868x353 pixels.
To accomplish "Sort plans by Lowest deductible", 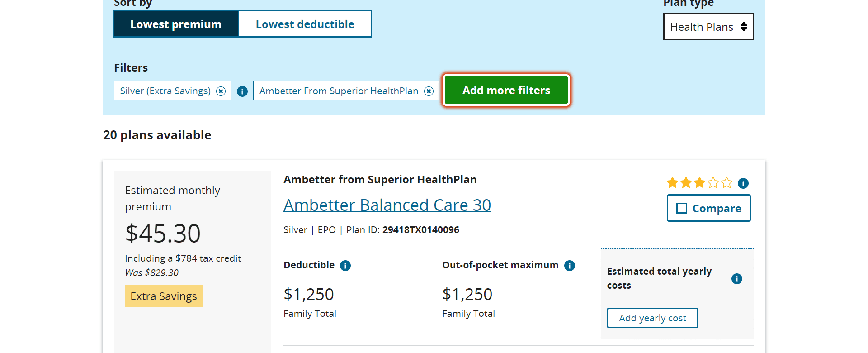I will [x=305, y=24].
